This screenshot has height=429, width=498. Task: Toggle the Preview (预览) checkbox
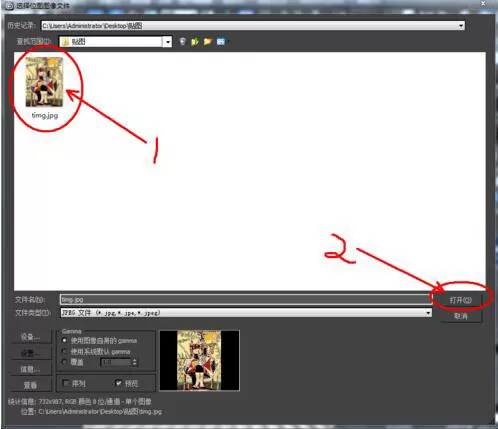click(x=118, y=383)
